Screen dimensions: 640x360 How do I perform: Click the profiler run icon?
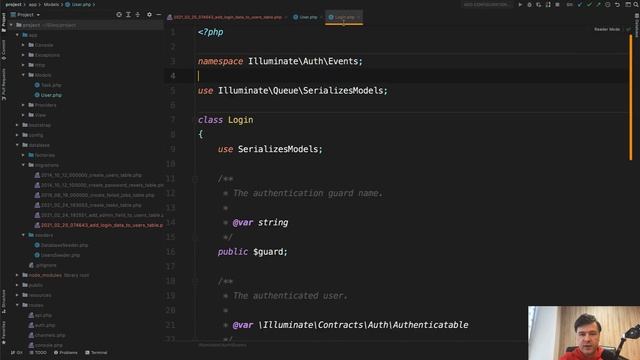548,4
